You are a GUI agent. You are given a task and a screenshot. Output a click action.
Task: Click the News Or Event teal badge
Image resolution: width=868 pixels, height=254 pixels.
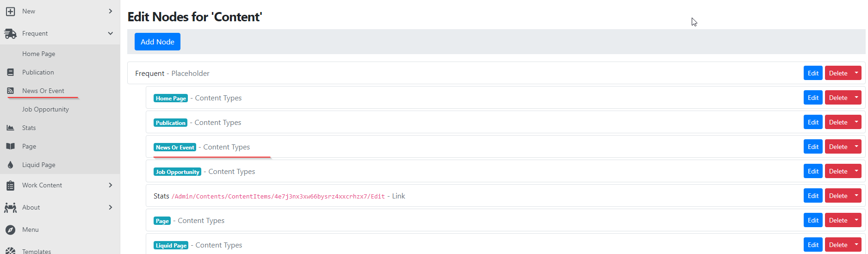coord(175,147)
